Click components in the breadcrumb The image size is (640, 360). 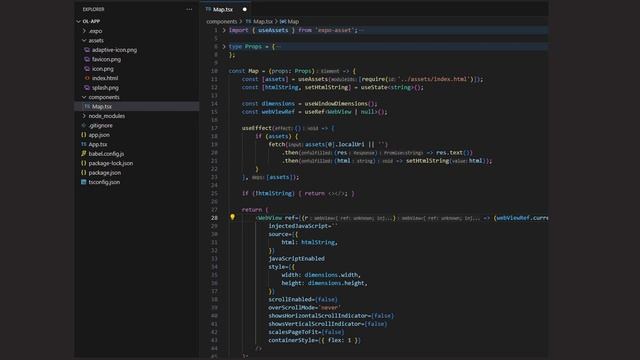pos(222,21)
